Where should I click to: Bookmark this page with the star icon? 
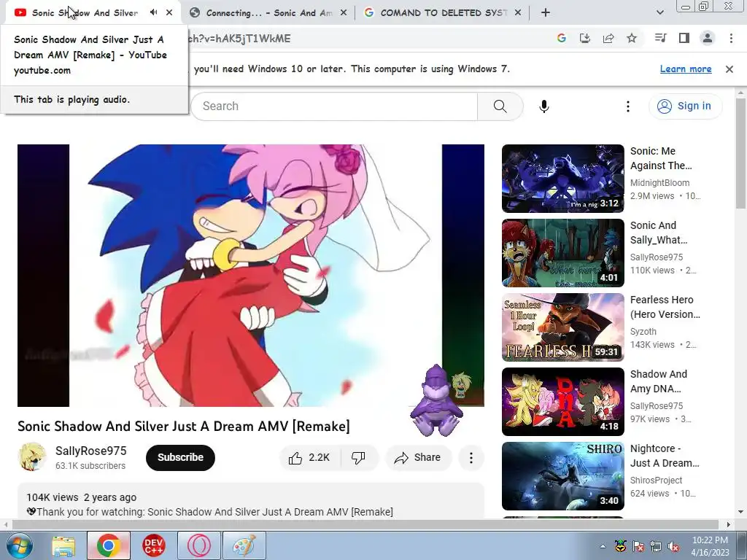pos(632,38)
